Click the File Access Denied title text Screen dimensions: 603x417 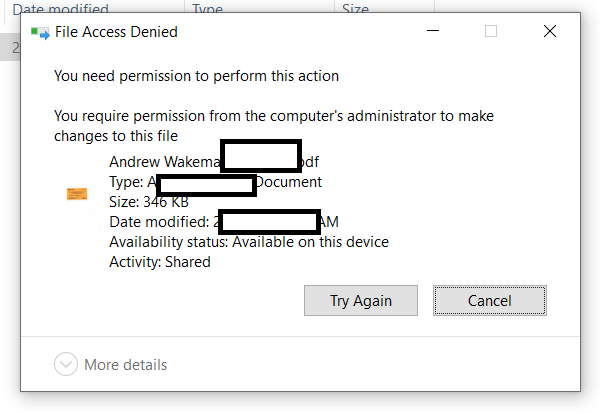point(116,32)
